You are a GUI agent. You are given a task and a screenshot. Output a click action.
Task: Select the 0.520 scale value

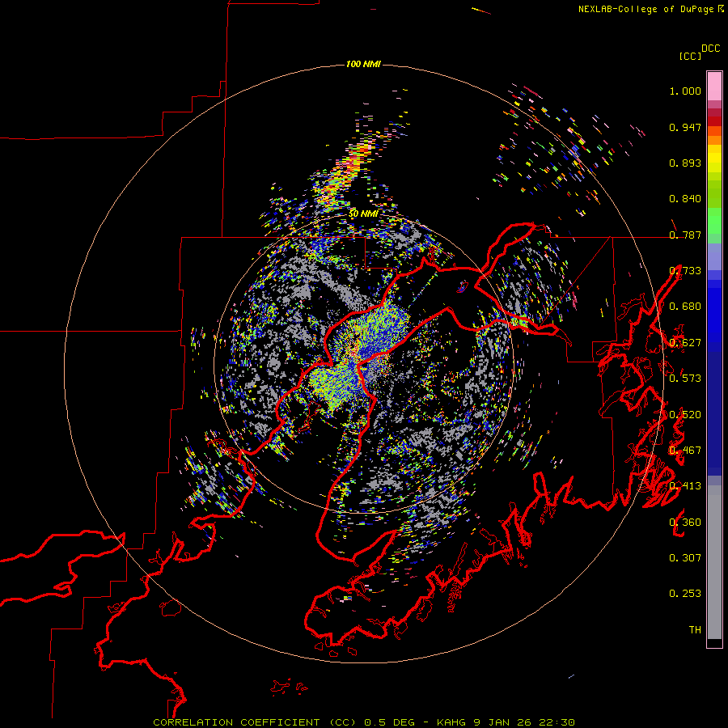[685, 415]
